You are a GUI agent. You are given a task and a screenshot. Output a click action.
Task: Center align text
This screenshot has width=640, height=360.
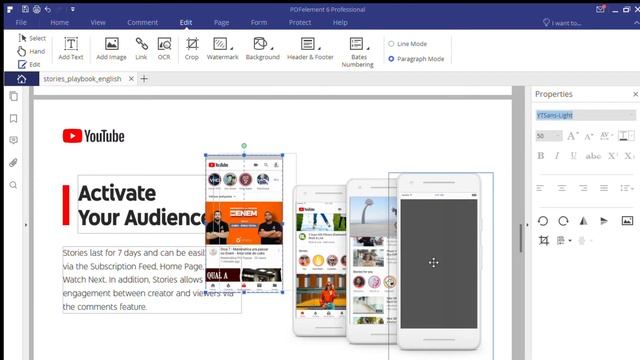coord(562,188)
